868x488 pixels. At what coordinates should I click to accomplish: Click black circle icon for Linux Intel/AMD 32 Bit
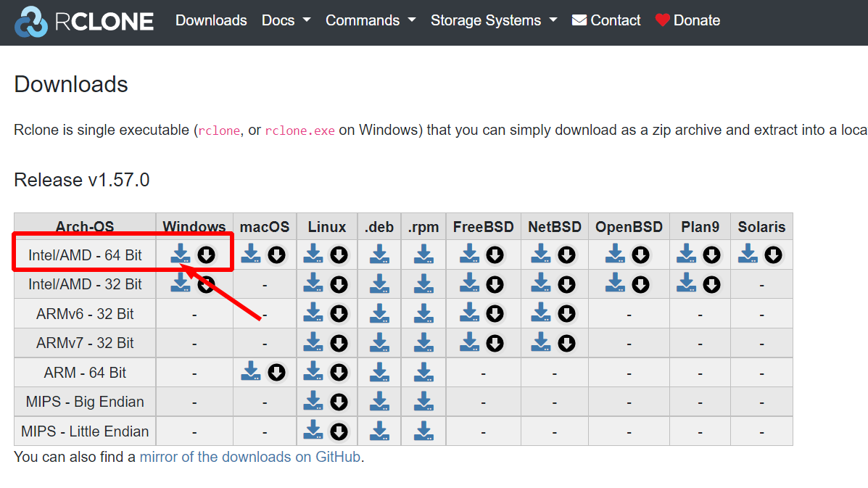(x=339, y=284)
